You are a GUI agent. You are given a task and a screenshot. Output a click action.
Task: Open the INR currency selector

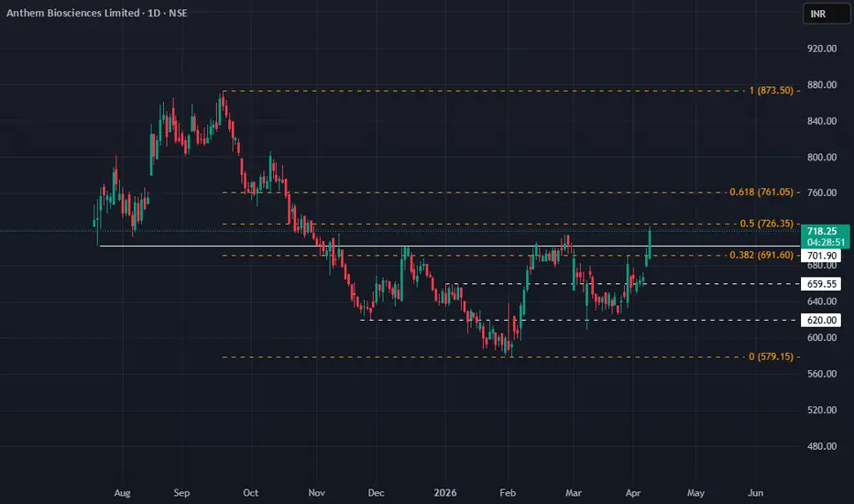point(827,14)
